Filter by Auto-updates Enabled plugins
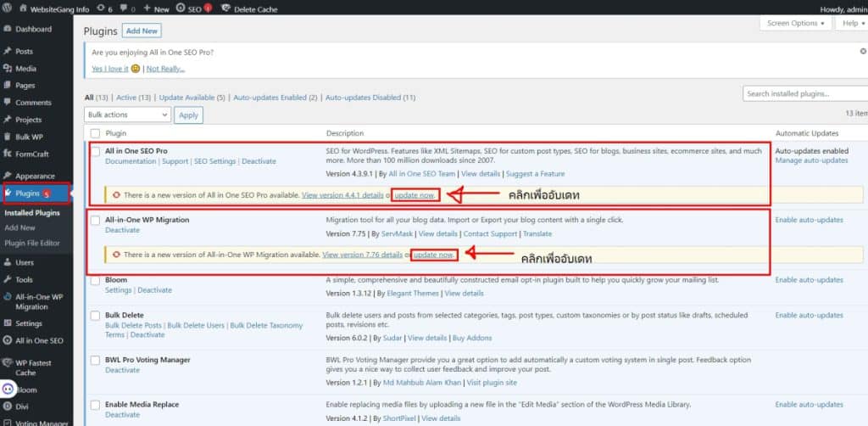The width and height of the screenshot is (868, 426). (x=275, y=98)
